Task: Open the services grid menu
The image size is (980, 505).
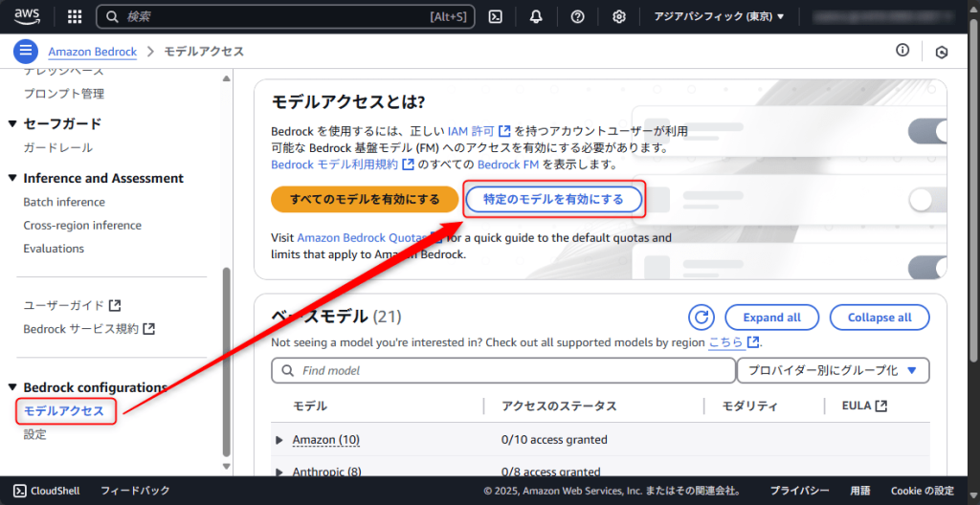Action: [75, 17]
